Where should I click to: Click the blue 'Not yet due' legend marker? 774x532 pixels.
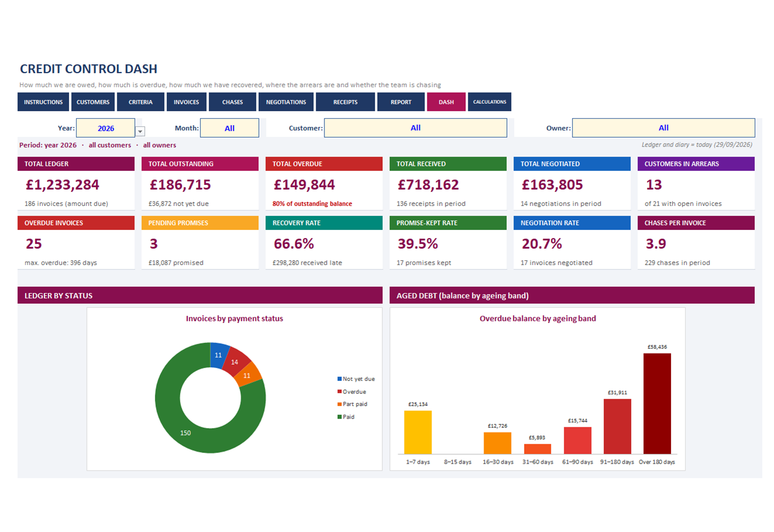(340, 379)
